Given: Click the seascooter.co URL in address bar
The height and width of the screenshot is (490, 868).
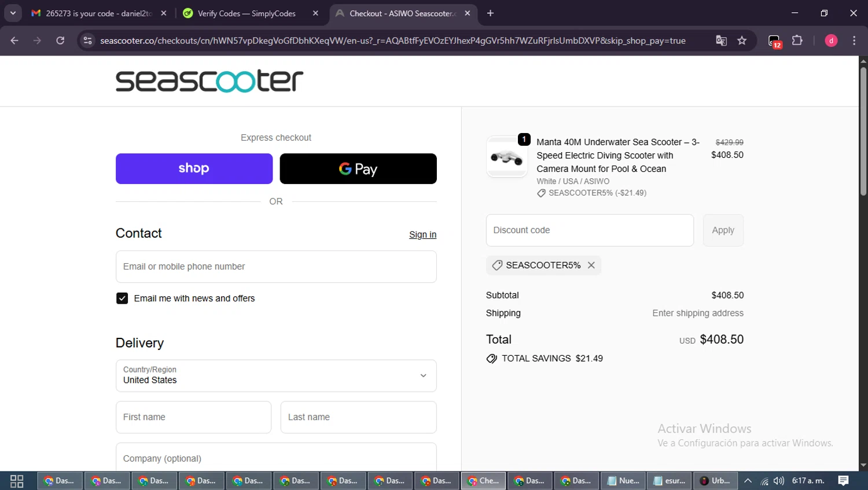Looking at the screenshot, I should pos(393,40).
